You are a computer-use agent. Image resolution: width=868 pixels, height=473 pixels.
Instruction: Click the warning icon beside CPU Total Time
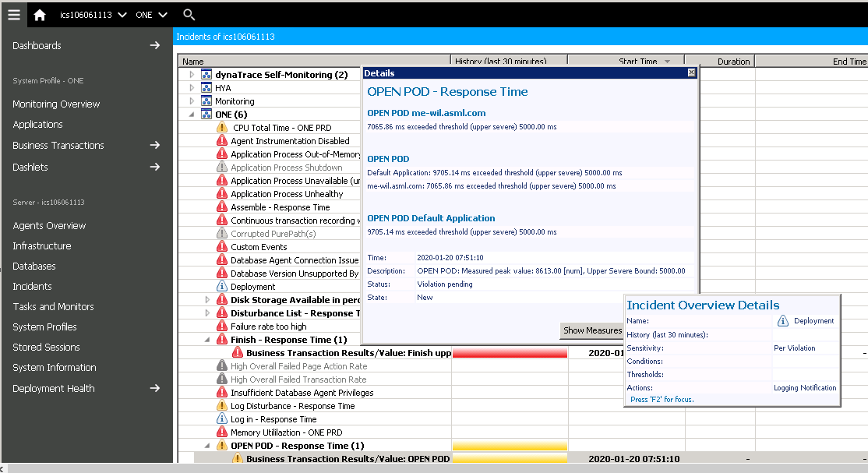222,128
